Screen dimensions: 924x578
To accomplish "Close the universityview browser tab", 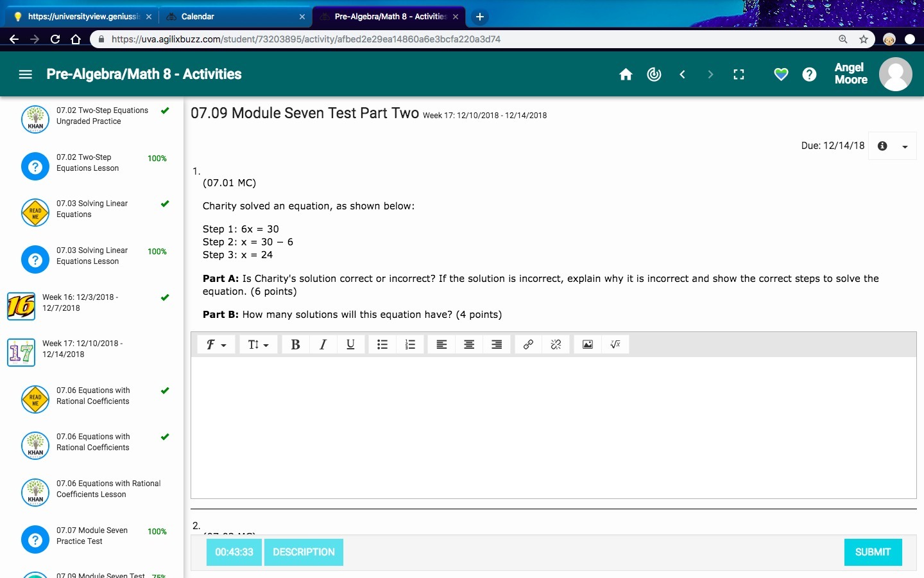I will click(149, 17).
